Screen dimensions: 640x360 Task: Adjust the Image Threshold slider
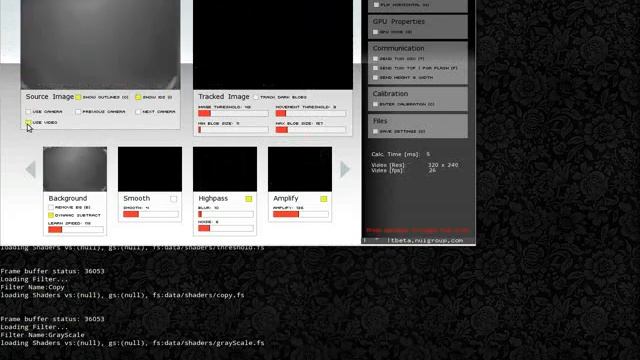233,113
